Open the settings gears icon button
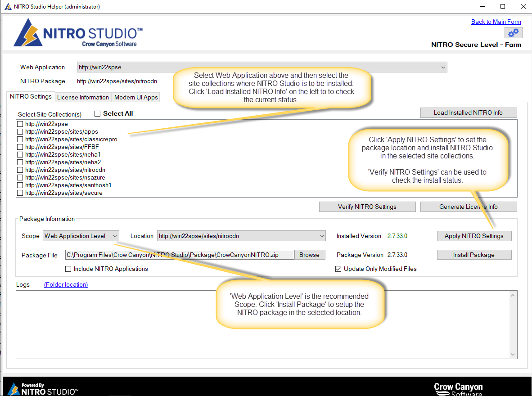Screen dimensions: 532x396 point(514,33)
